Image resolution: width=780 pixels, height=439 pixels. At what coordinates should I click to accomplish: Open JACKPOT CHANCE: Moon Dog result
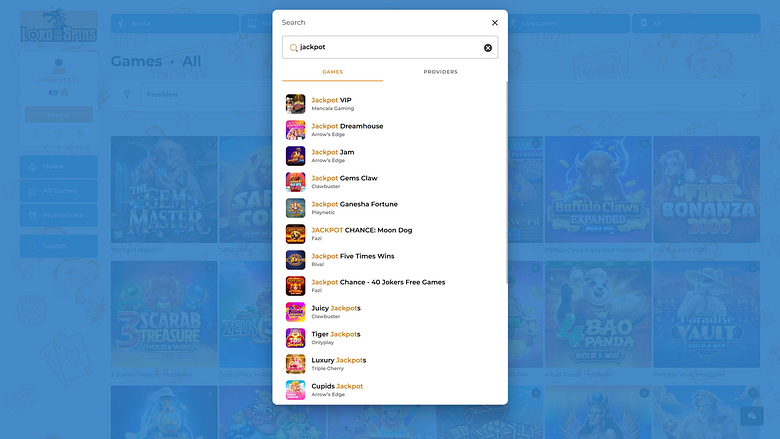(x=362, y=234)
